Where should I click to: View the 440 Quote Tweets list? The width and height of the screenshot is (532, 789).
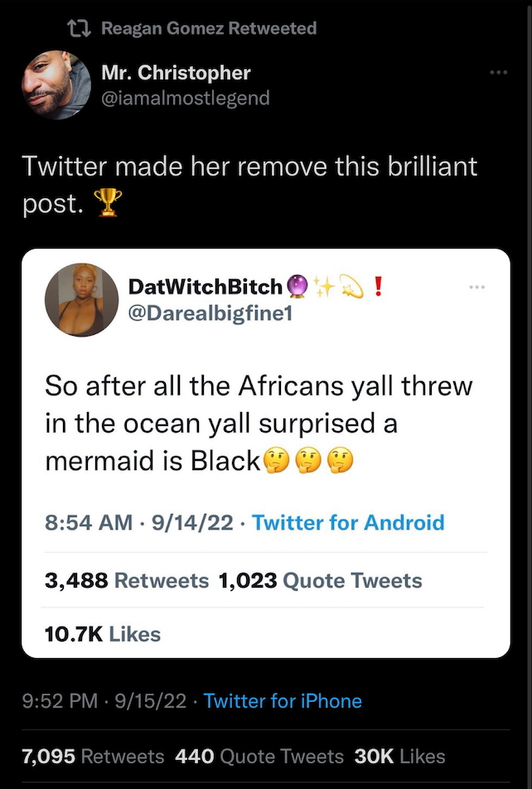tap(259, 757)
